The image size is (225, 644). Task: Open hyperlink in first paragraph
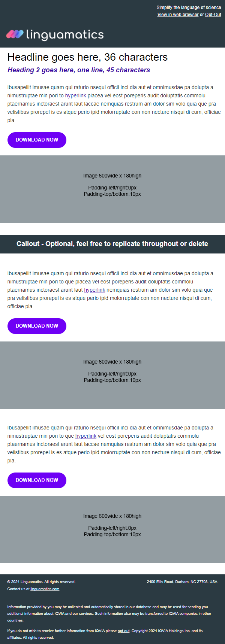76,95
